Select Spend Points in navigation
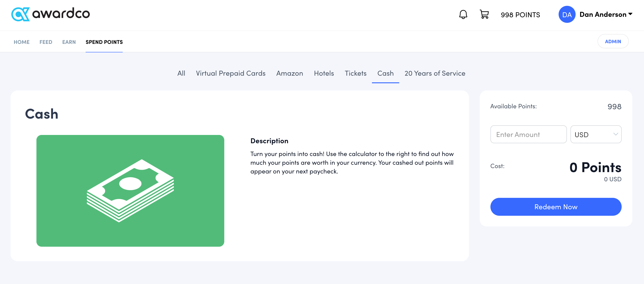The width and height of the screenshot is (644, 284). (x=104, y=42)
